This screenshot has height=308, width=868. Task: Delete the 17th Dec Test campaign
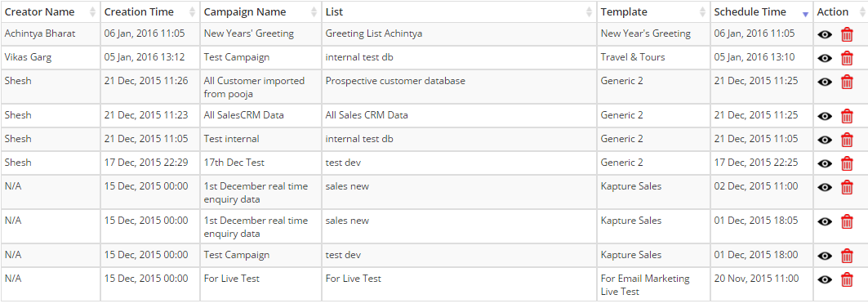pos(847,163)
